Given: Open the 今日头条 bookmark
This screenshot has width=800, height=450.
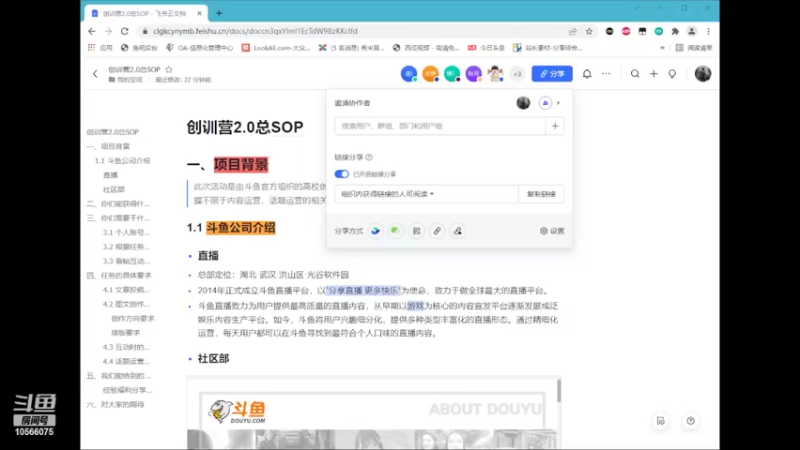Looking at the screenshot, I should point(486,48).
